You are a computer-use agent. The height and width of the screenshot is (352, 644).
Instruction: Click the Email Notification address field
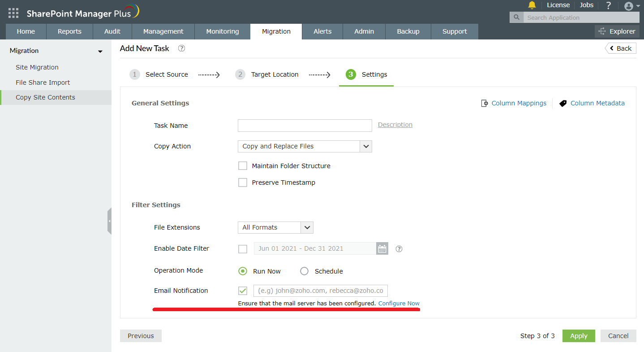tap(321, 291)
